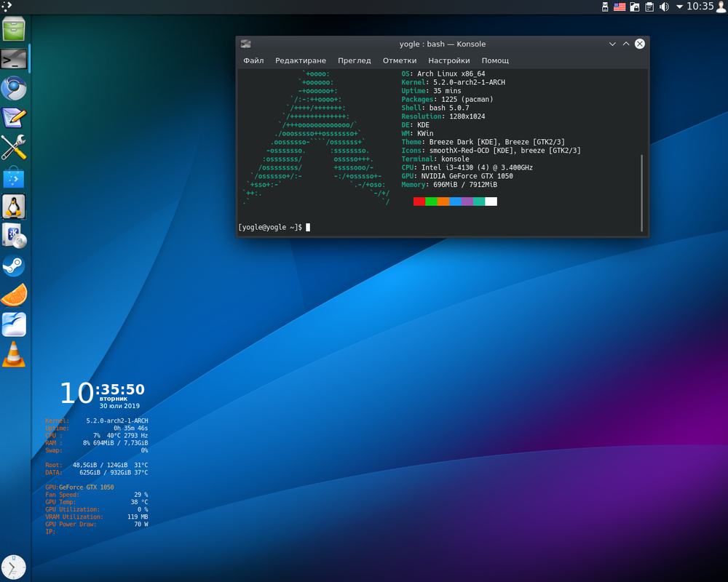Viewport: 728px width, 582px height.
Task: Click 'GPU:GeForce GTX 1050' in desktop widget
Action: pos(79,487)
